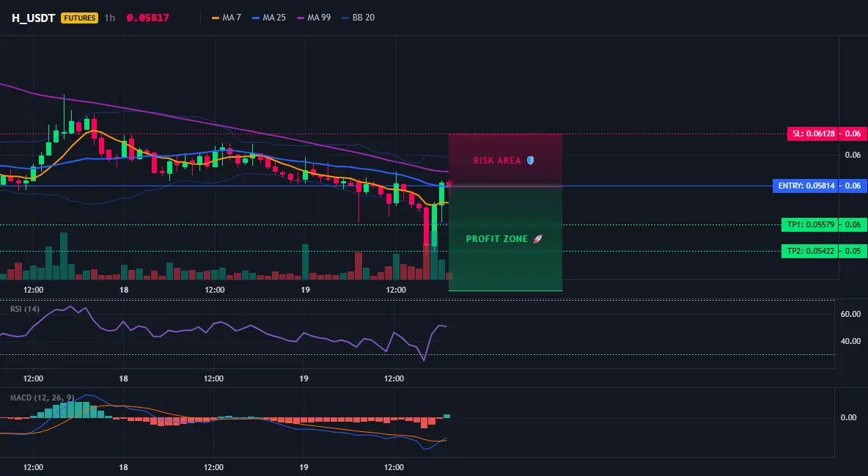Toggle the BB 20 legend entry
Viewport: 868px width, 476px height.
pyautogui.click(x=358, y=18)
